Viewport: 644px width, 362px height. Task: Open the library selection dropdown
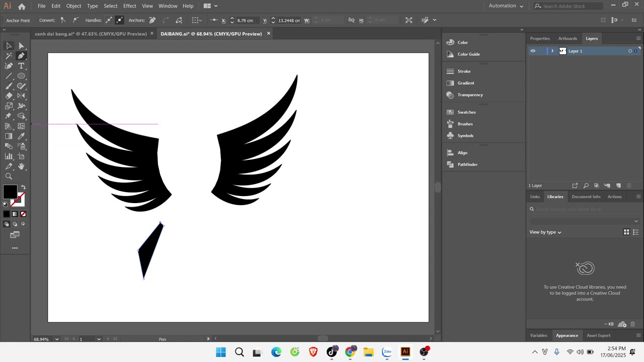tap(584, 221)
